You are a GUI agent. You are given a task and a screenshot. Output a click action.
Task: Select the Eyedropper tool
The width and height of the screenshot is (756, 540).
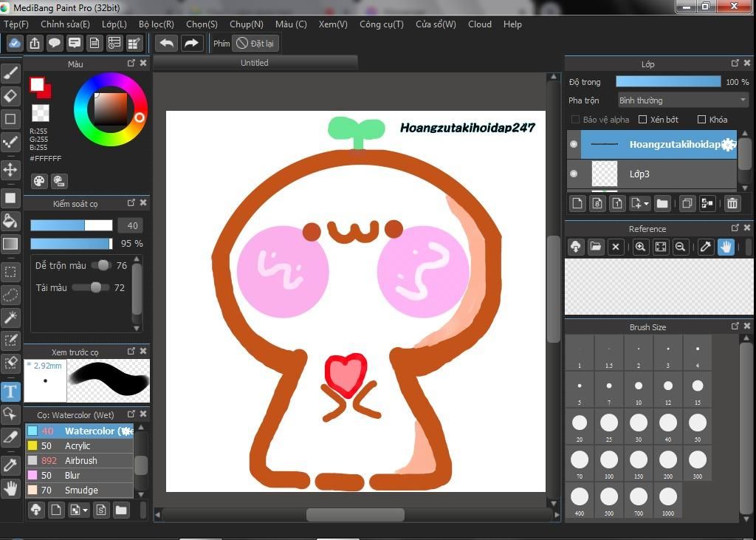(10, 465)
